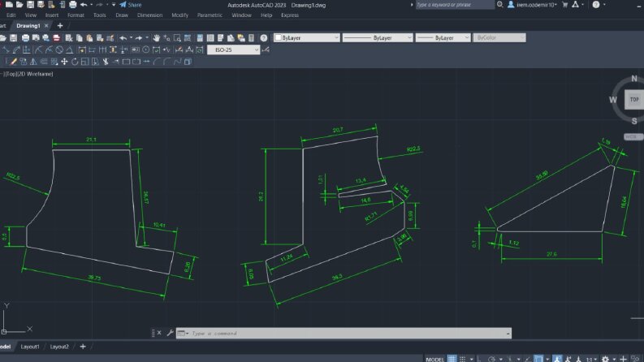Click the command line customize wrench icon
The image size is (644, 362).
(x=170, y=333)
